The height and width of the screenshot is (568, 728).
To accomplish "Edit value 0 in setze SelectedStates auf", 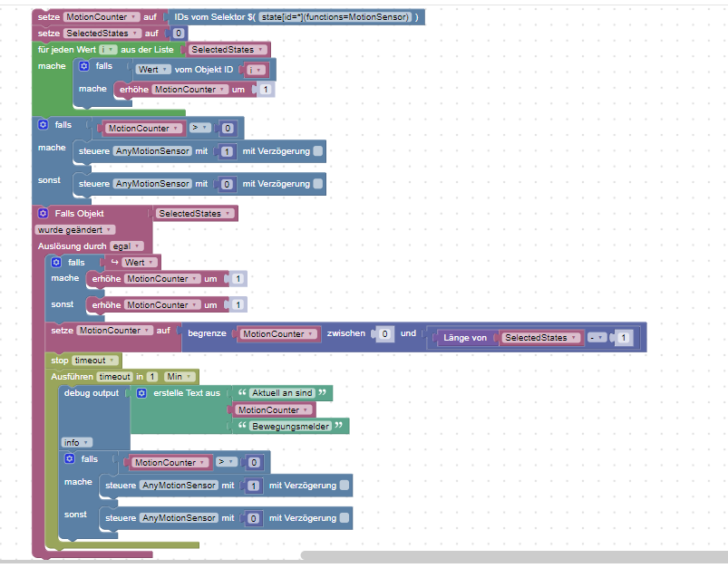I will (179, 33).
